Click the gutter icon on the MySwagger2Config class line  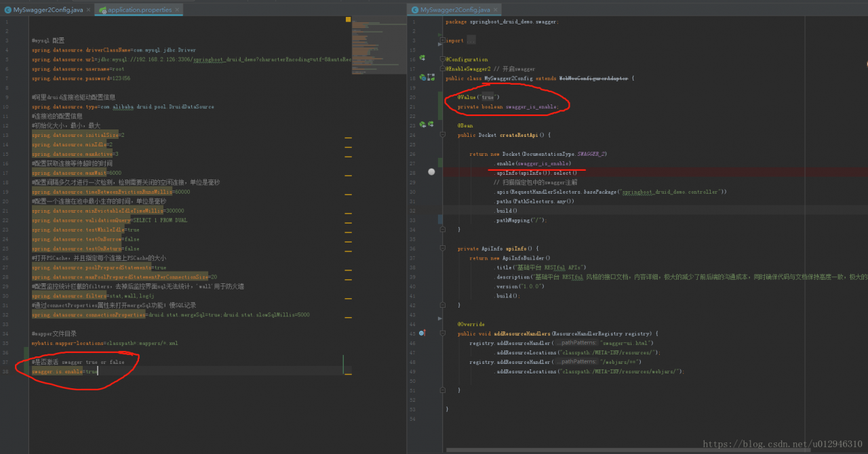422,78
